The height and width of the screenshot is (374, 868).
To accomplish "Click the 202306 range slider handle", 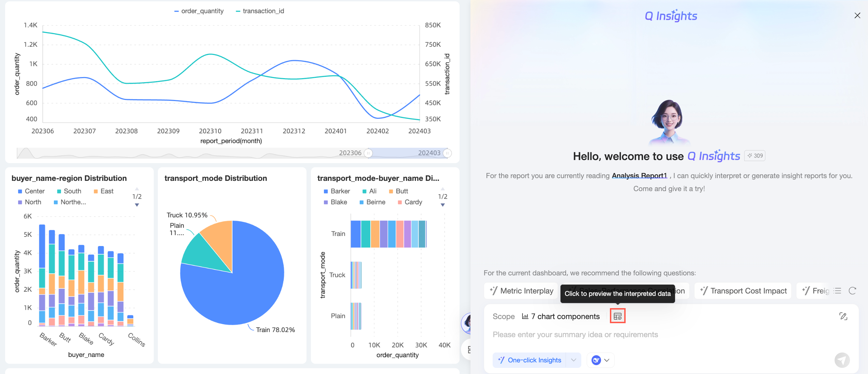I will tap(368, 153).
